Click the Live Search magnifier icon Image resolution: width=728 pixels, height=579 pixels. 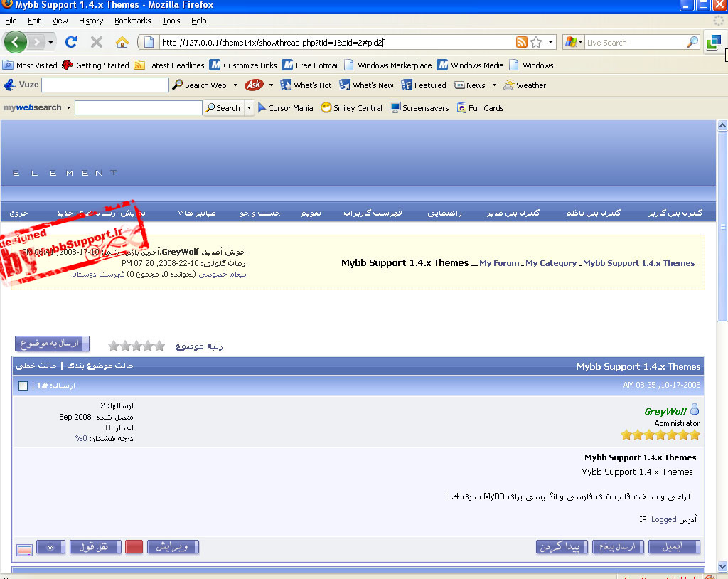pyautogui.click(x=692, y=42)
